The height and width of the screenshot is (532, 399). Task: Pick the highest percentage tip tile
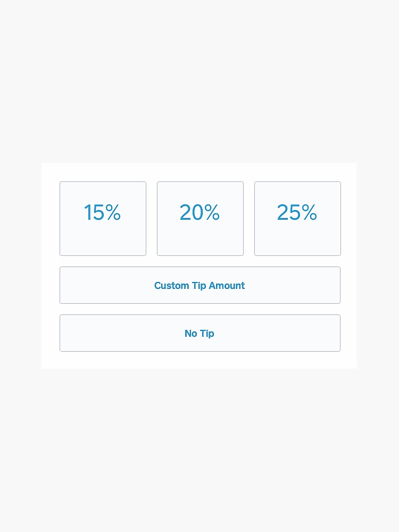297,218
